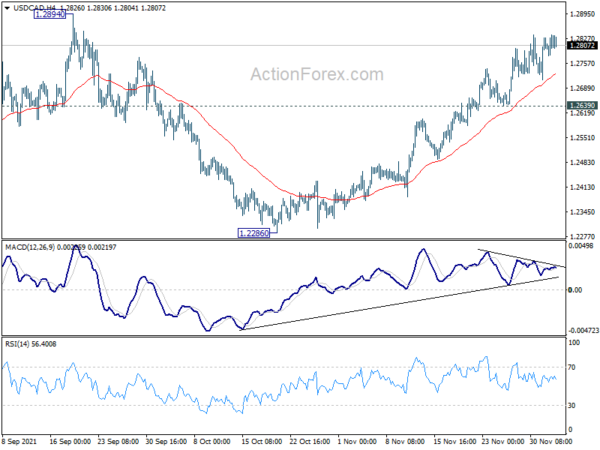Click the 15 Oct 08:00 date label
The height and width of the screenshot is (450, 600).
262,442
